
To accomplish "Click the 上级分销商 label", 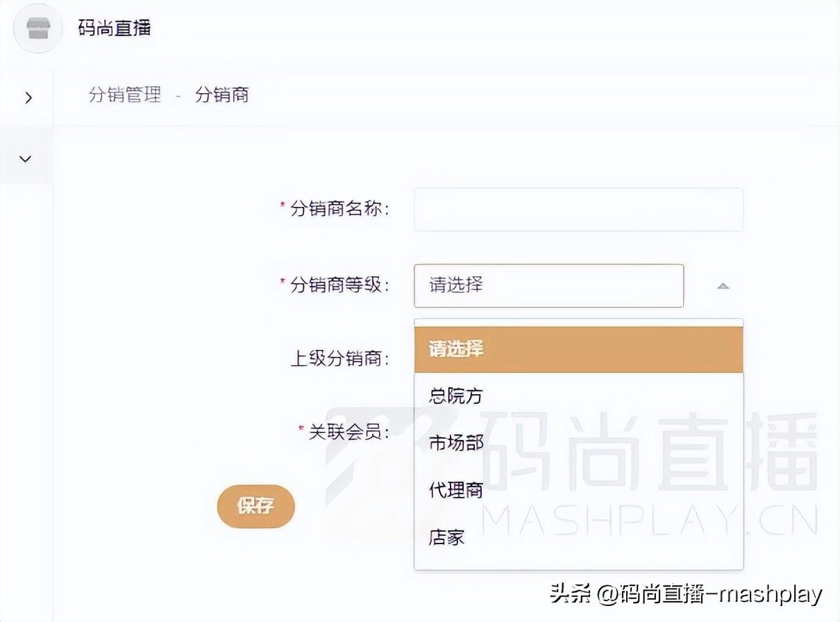I will (x=339, y=359).
